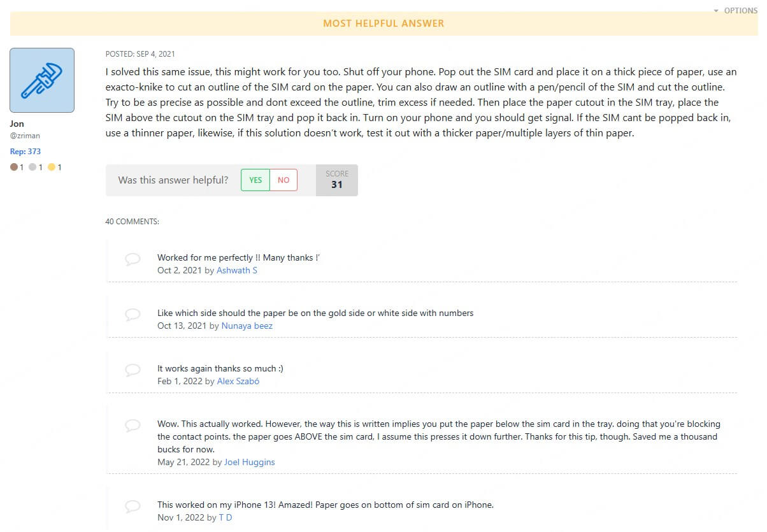Click the speech bubble beside Alex Szabó comment

point(133,370)
